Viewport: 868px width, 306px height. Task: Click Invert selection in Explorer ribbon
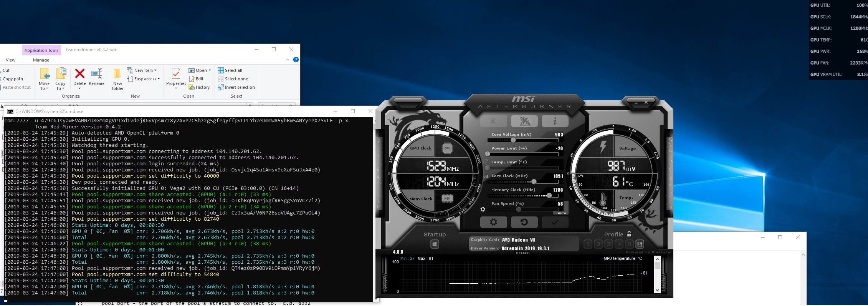[x=236, y=87]
